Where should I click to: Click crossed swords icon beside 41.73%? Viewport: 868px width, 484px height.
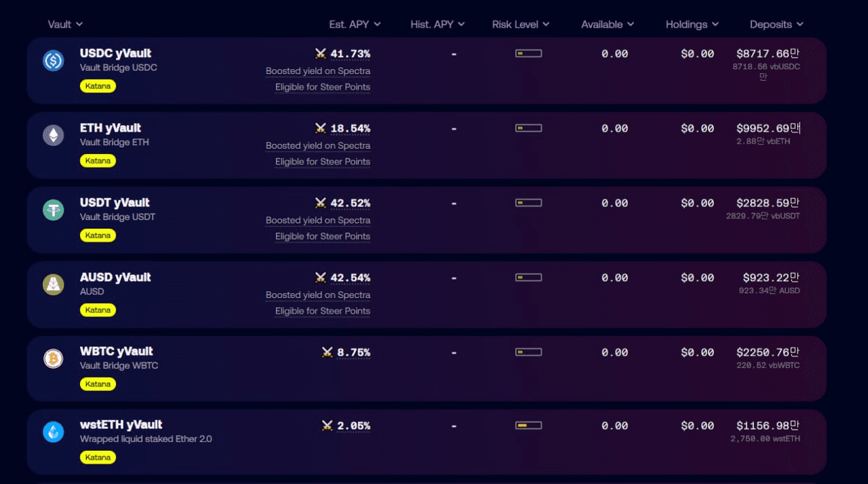pyautogui.click(x=321, y=54)
